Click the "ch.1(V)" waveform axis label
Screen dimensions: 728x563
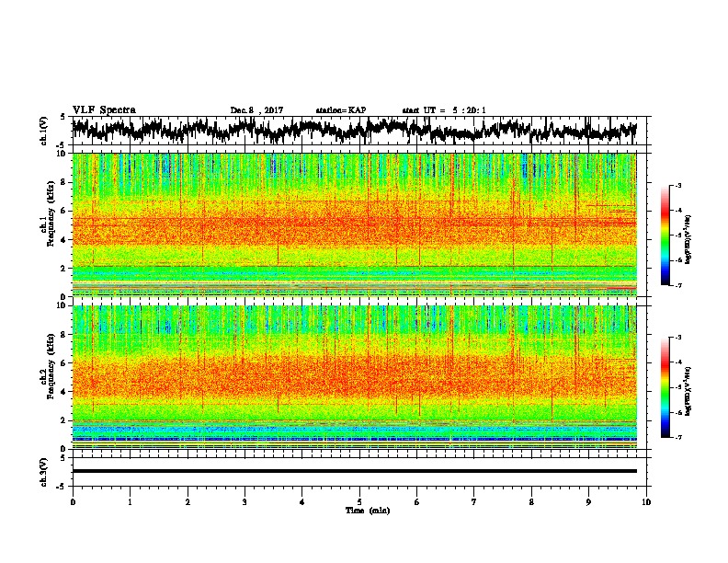click(x=44, y=131)
